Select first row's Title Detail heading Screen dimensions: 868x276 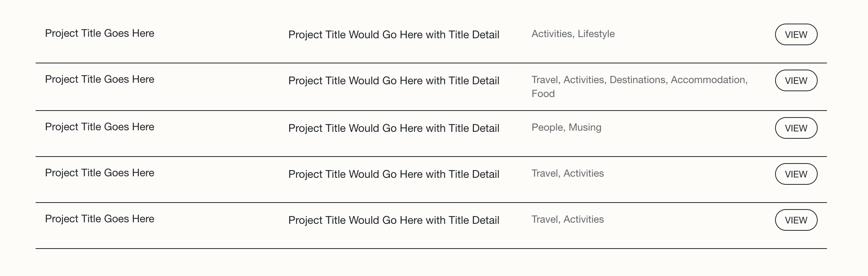coord(394,35)
